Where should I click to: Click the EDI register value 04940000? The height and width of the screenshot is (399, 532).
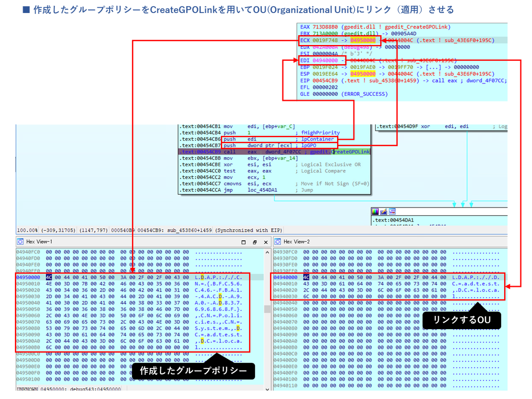[325, 60]
